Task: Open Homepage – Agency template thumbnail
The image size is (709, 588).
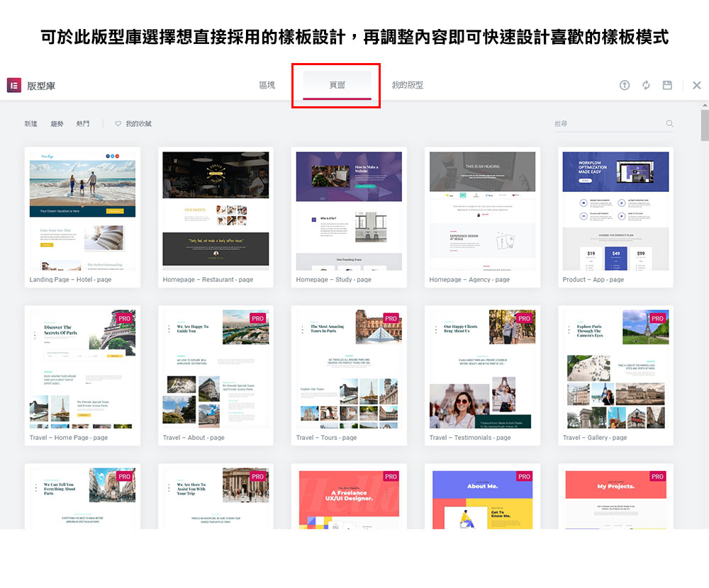Action: coord(482,211)
